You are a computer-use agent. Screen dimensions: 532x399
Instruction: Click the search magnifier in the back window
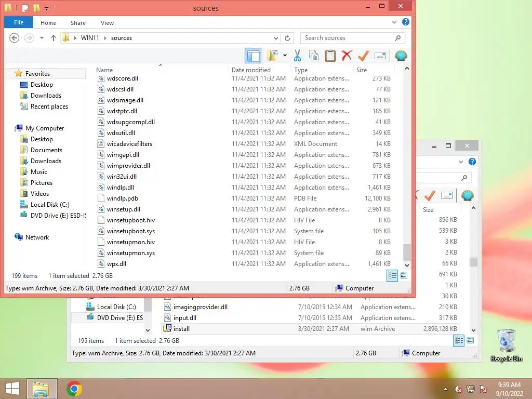[464, 178]
